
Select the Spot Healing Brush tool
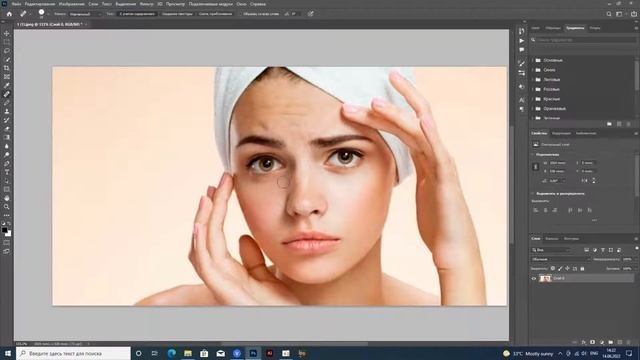[7, 94]
